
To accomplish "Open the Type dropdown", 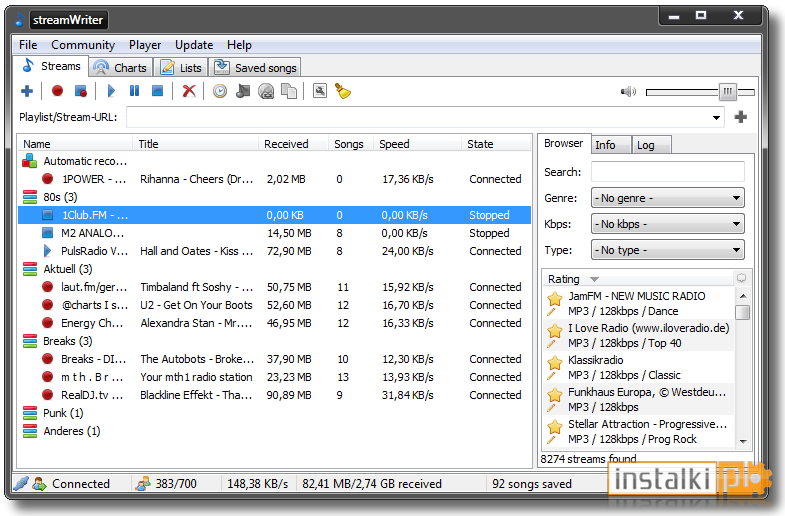I will coord(668,250).
